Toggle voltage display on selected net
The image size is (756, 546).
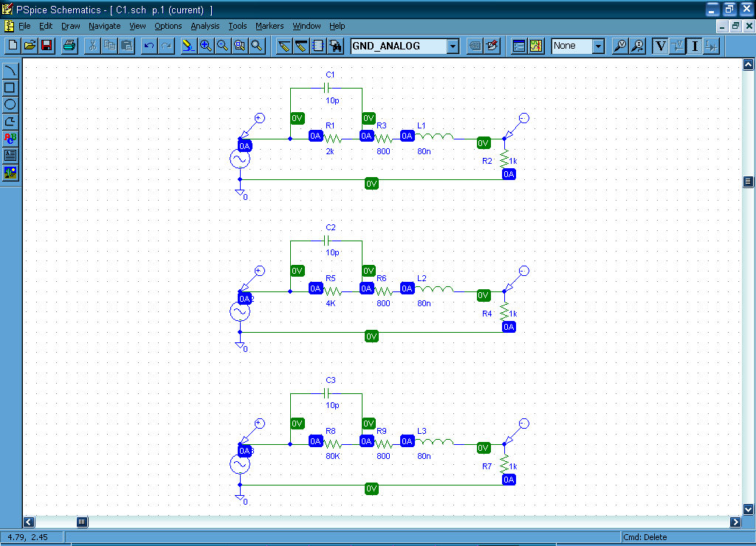(x=678, y=46)
